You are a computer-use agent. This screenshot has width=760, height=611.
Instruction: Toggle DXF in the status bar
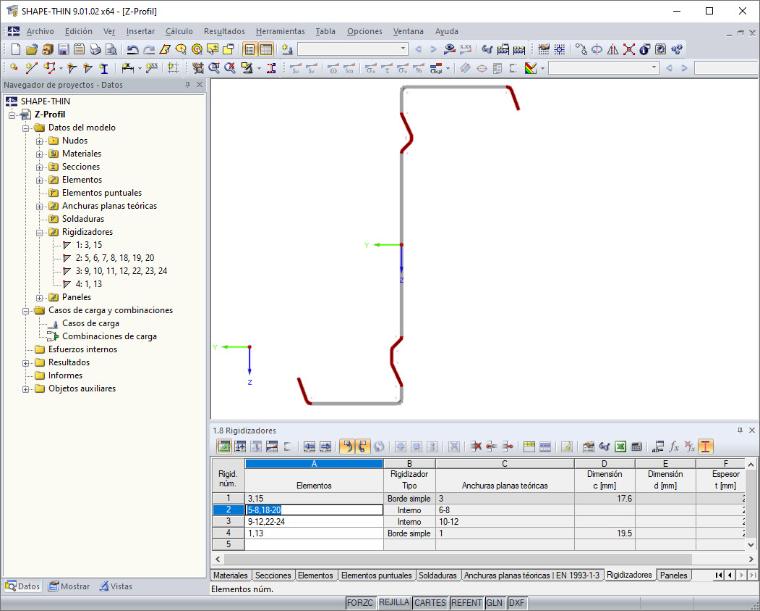pos(517,603)
